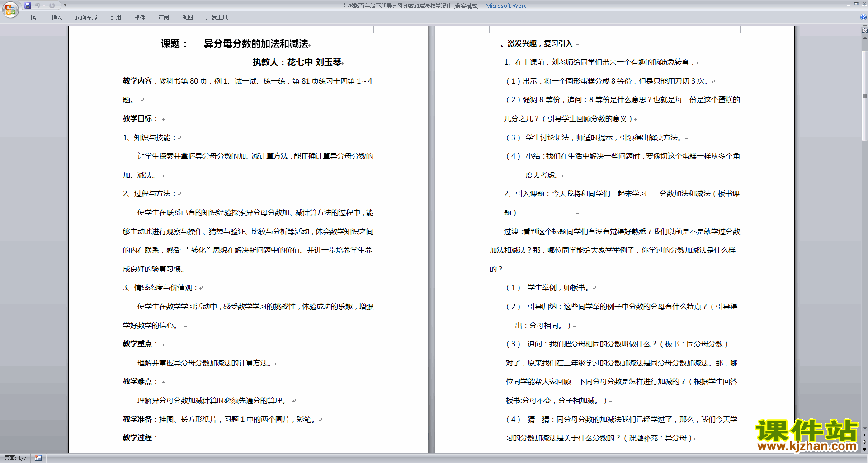Image resolution: width=868 pixels, height=463 pixels.
Task: Open the round Office button menu
Action: pos(10,9)
